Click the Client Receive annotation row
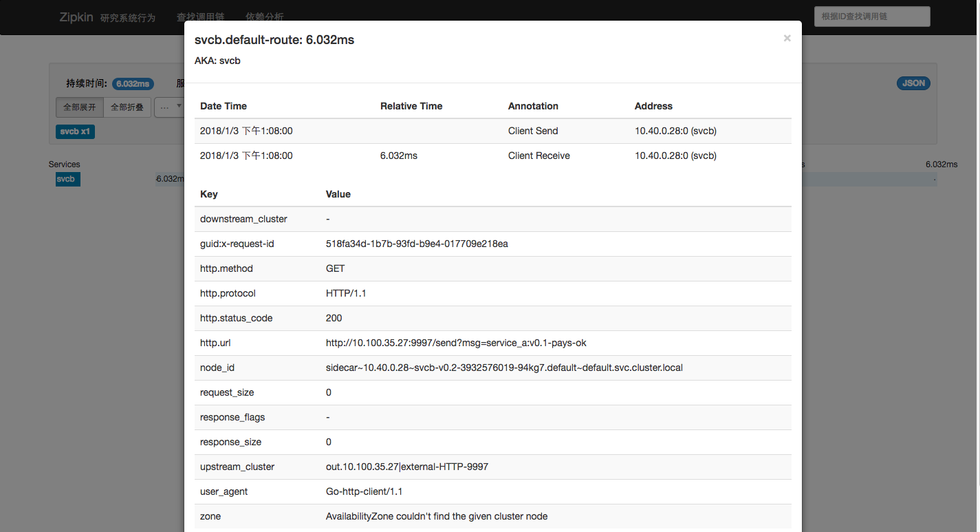The height and width of the screenshot is (532, 980). (x=492, y=156)
